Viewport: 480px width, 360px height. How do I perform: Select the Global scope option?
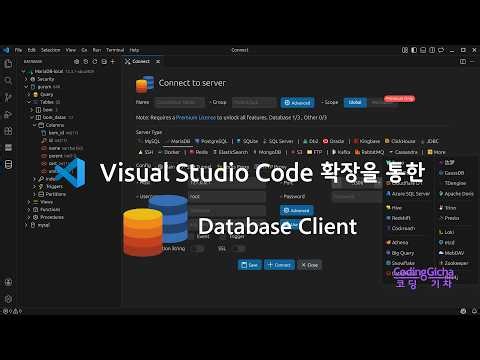pyautogui.click(x=355, y=102)
